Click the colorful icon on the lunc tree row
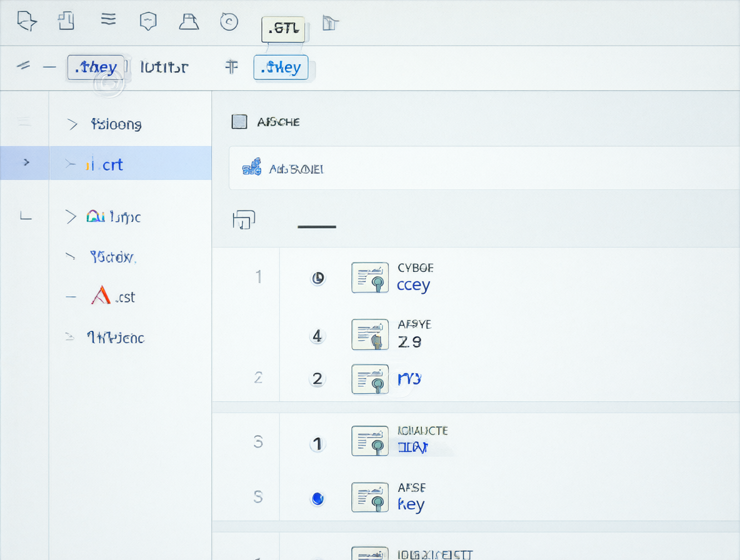 pyautogui.click(x=96, y=216)
